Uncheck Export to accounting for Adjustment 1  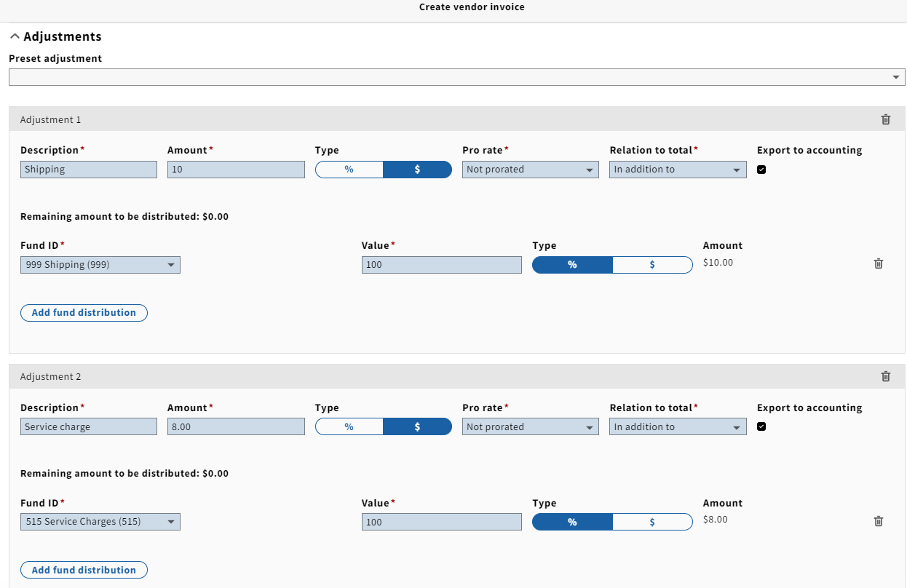pos(761,170)
